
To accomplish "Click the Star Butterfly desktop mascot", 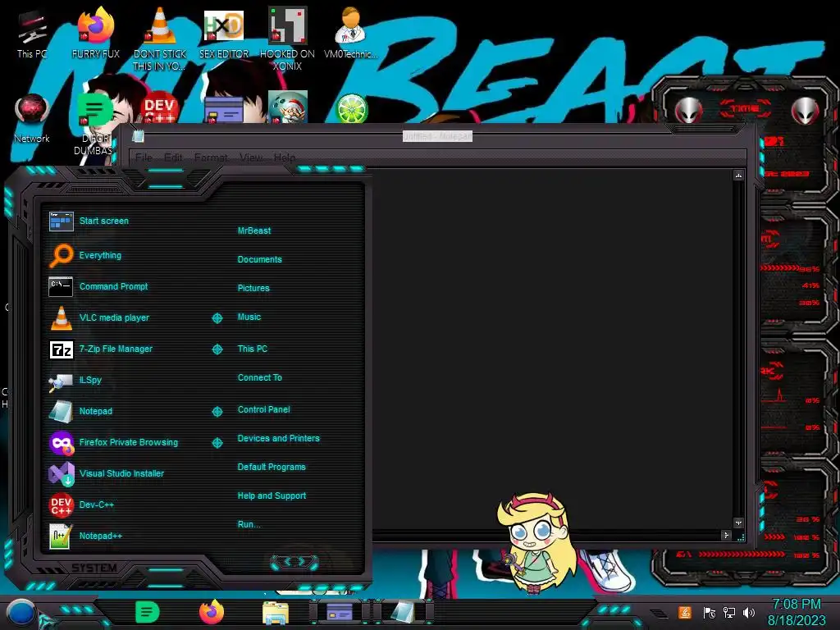I will click(x=536, y=542).
